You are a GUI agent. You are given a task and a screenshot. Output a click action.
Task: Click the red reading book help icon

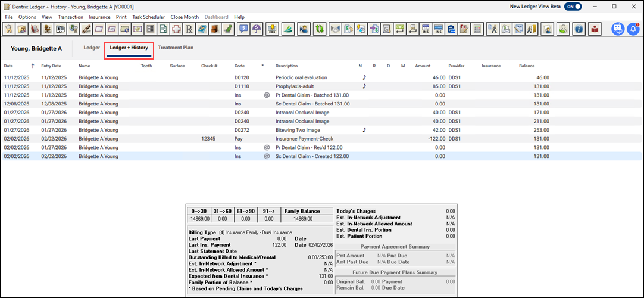(595, 29)
